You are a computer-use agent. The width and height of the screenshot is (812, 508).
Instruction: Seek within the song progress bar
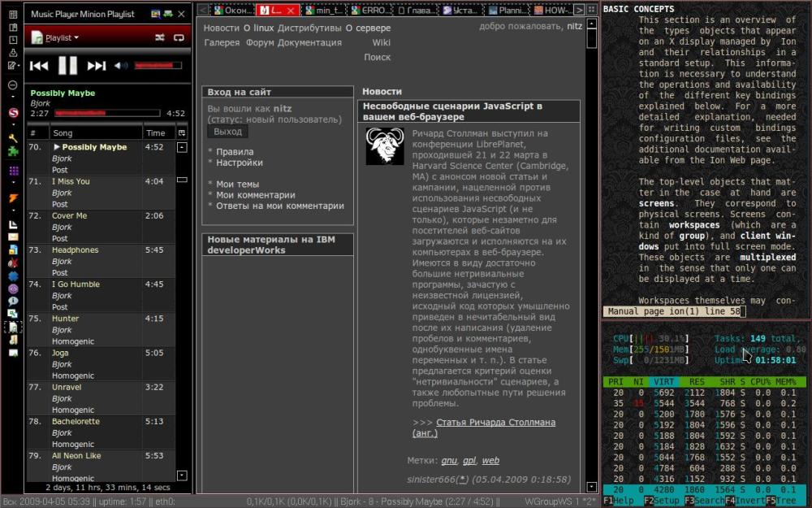107,113
